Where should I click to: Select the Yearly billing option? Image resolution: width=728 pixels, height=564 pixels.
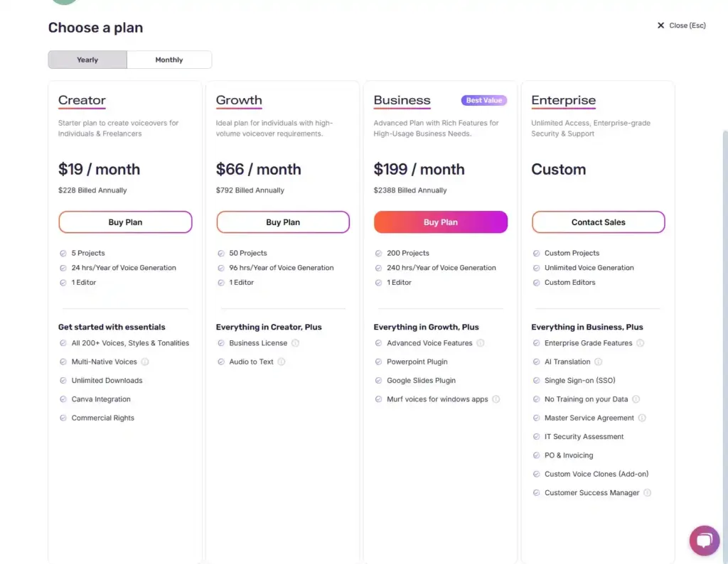pos(87,60)
